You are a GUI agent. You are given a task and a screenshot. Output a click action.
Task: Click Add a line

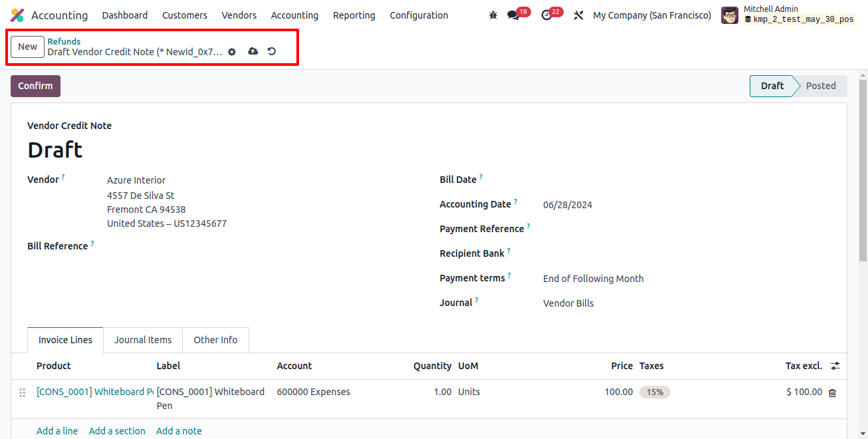click(x=57, y=431)
